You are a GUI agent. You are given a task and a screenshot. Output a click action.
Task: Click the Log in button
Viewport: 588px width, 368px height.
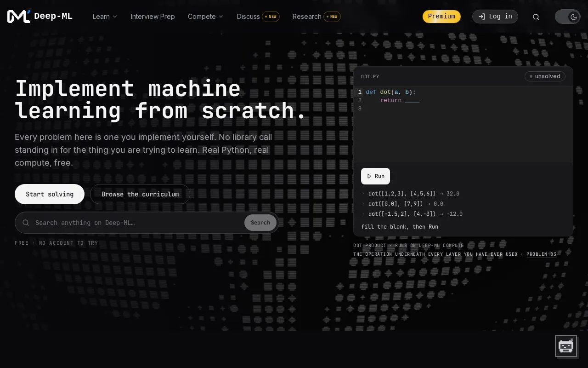pos(495,17)
